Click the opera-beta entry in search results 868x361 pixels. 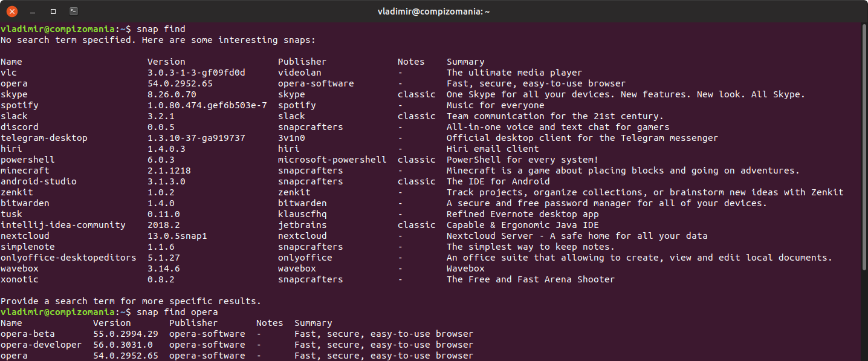[x=28, y=334]
